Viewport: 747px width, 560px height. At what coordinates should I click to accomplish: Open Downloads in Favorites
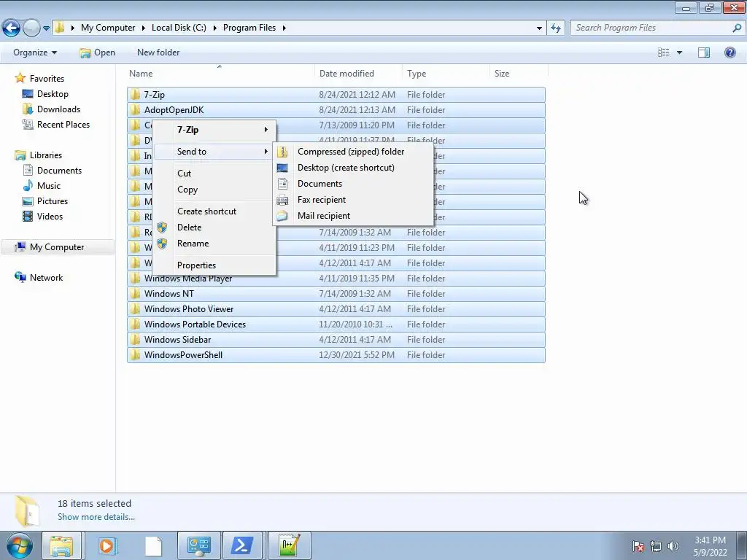(58, 109)
